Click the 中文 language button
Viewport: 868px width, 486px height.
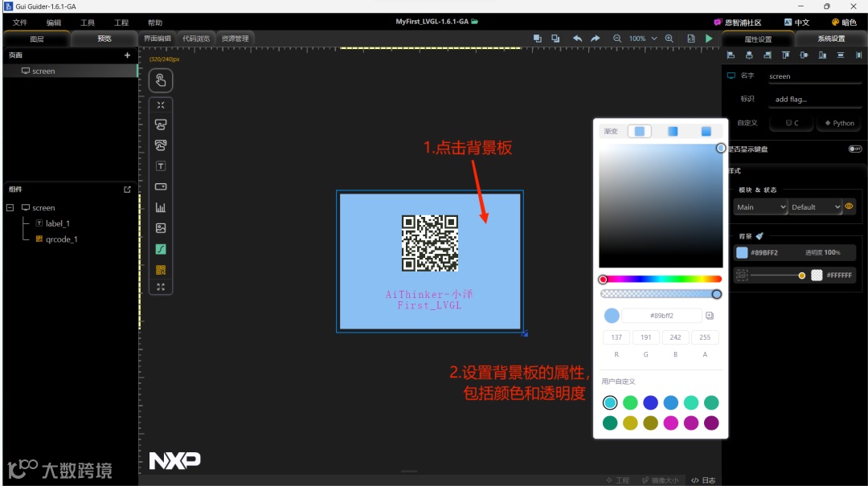796,22
